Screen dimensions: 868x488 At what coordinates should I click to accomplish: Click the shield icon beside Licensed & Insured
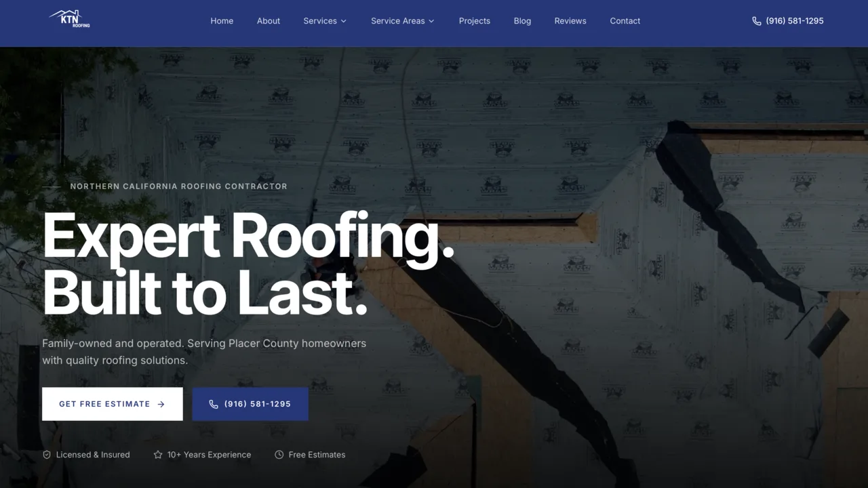point(47,455)
